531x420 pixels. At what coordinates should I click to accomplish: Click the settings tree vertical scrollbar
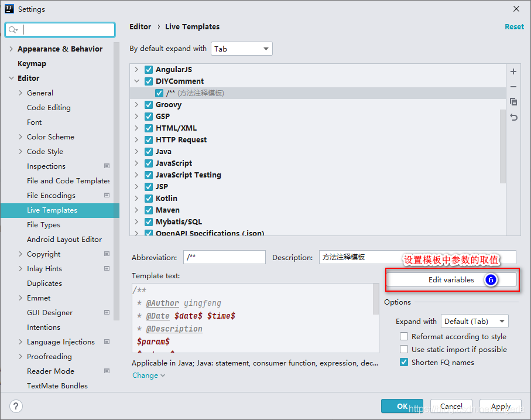coord(117,181)
